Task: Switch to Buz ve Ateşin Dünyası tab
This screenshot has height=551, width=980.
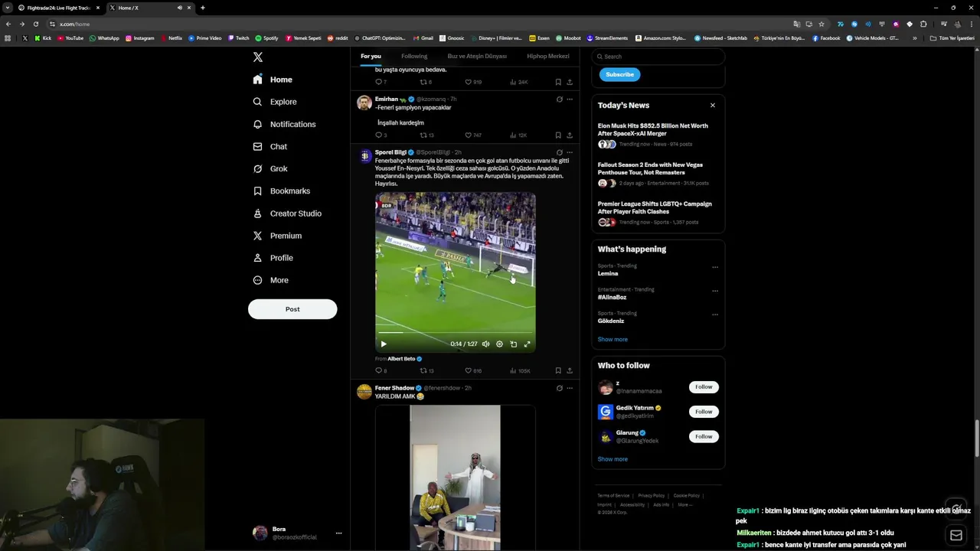Action: pos(477,56)
